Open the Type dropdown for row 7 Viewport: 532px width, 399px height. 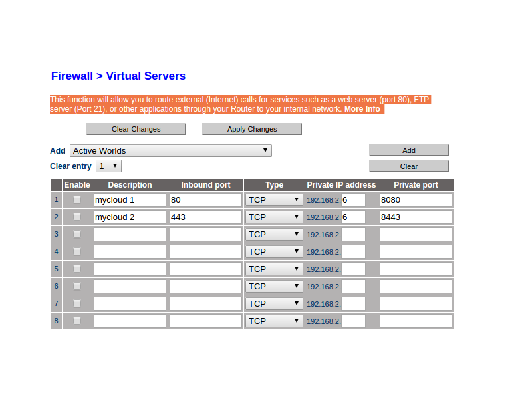point(274,304)
